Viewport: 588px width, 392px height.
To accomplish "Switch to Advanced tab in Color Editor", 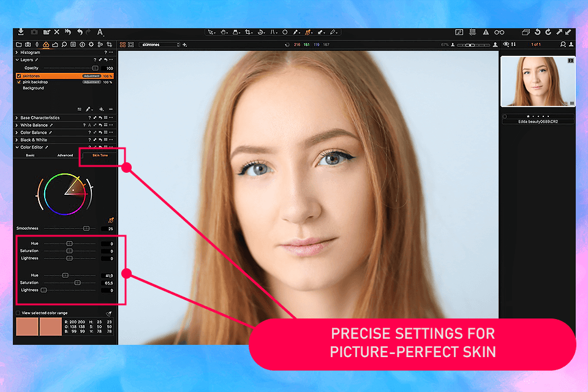I will (x=66, y=156).
